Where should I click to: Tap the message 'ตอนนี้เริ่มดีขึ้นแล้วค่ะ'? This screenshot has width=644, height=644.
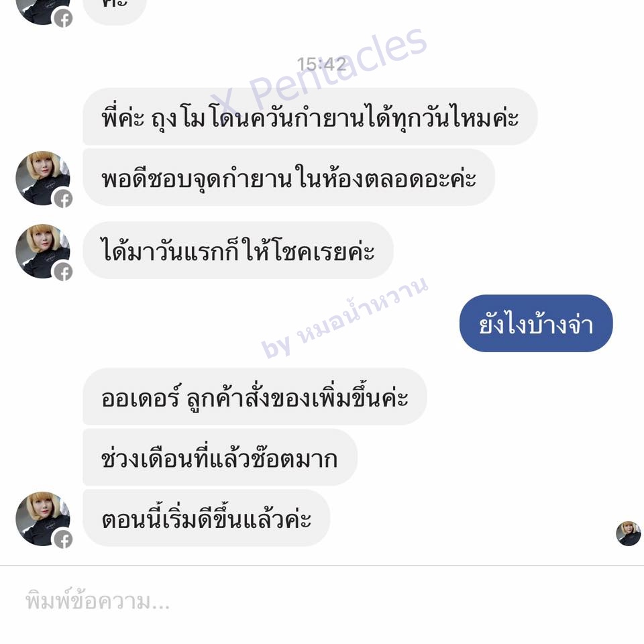click(x=207, y=518)
